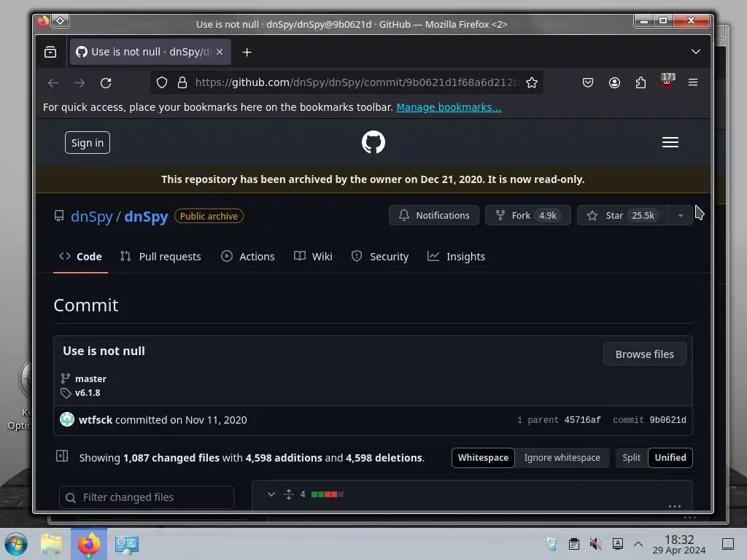Reload the current page

point(106,83)
